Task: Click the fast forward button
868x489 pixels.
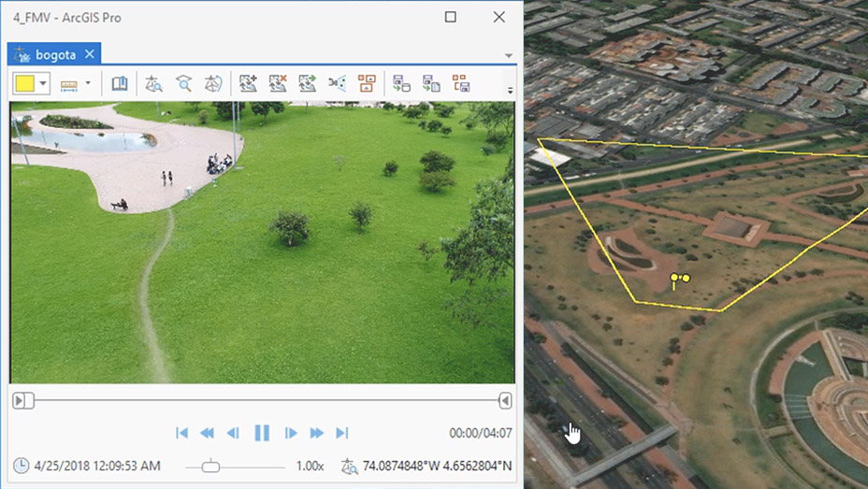Action: [x=317, y=433]
